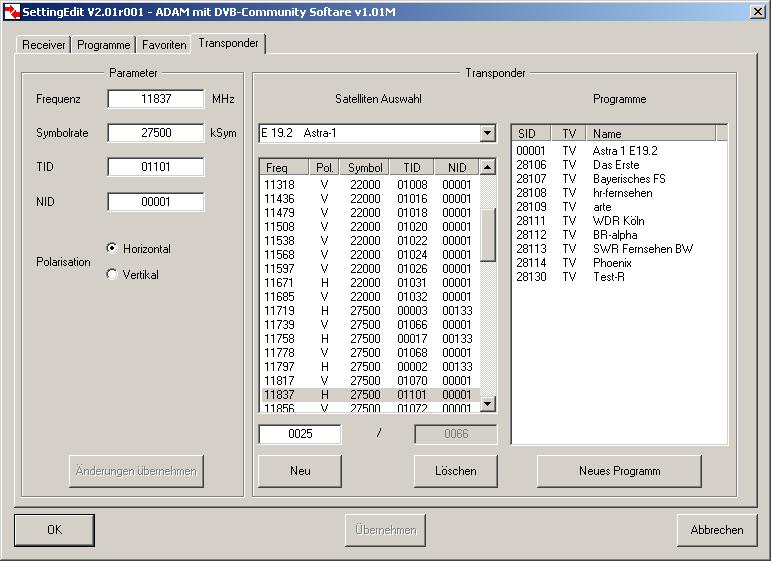The height and width of the screenshot is (561, 771).
Task: Select transponder row 11508
Action: coord(369,227)
